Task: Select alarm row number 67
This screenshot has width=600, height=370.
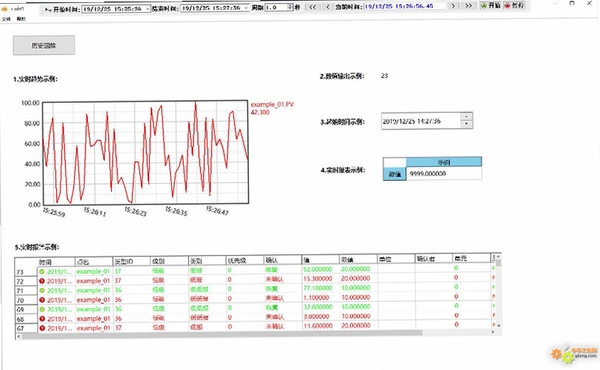Action: [x=26, y=328]
